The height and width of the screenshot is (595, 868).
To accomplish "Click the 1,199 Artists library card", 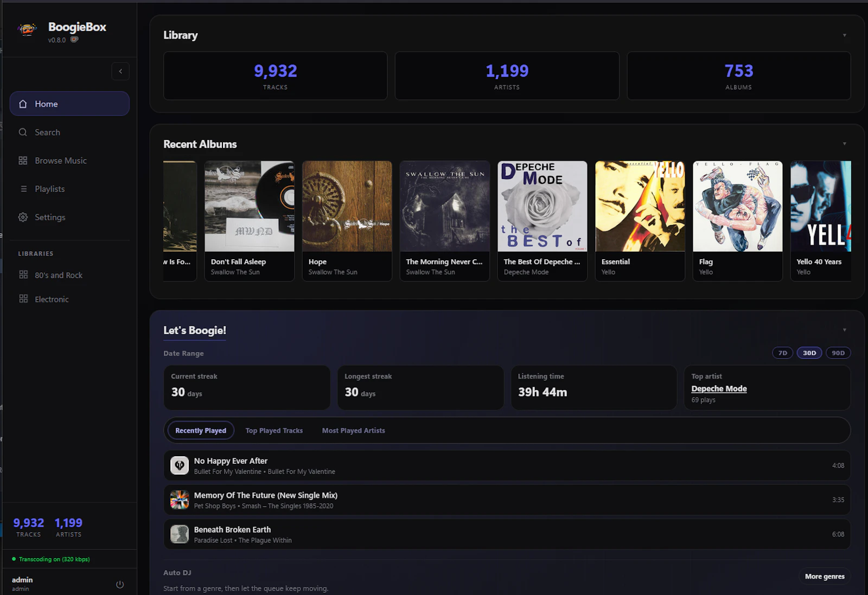I will pos(507,76).
